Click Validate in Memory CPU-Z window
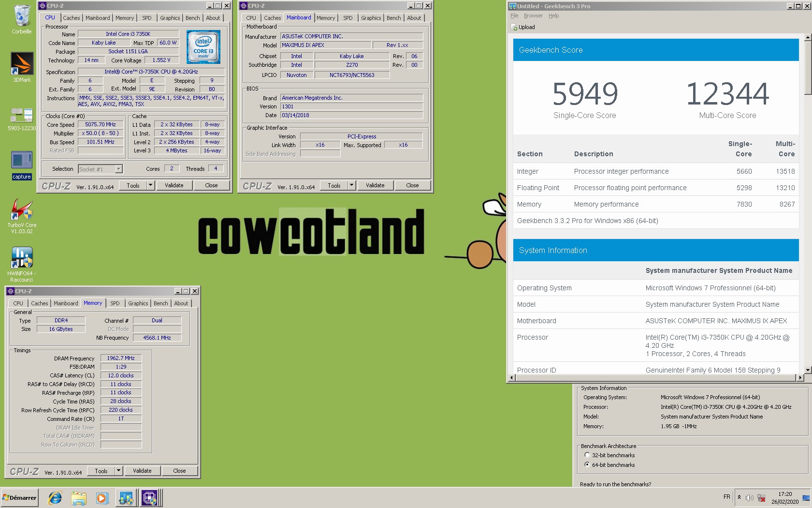The height and width of the screenshot is (508, 812). coord(142,471)
